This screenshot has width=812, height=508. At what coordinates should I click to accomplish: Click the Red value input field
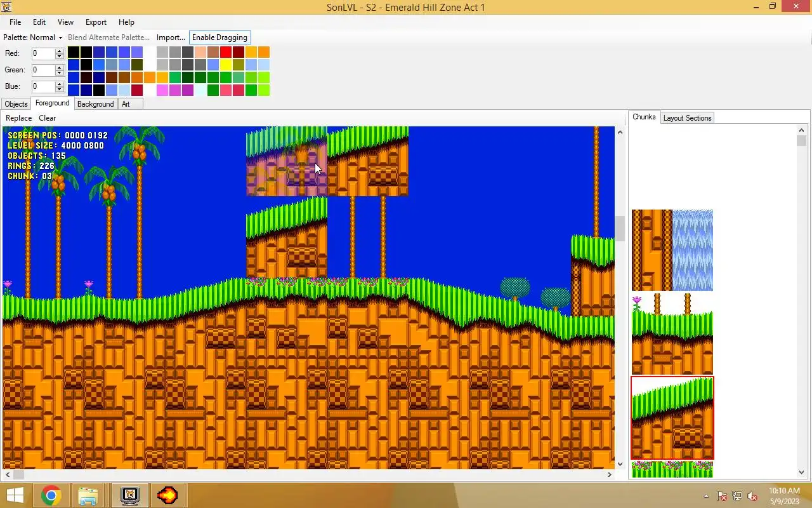click(43, 54)
